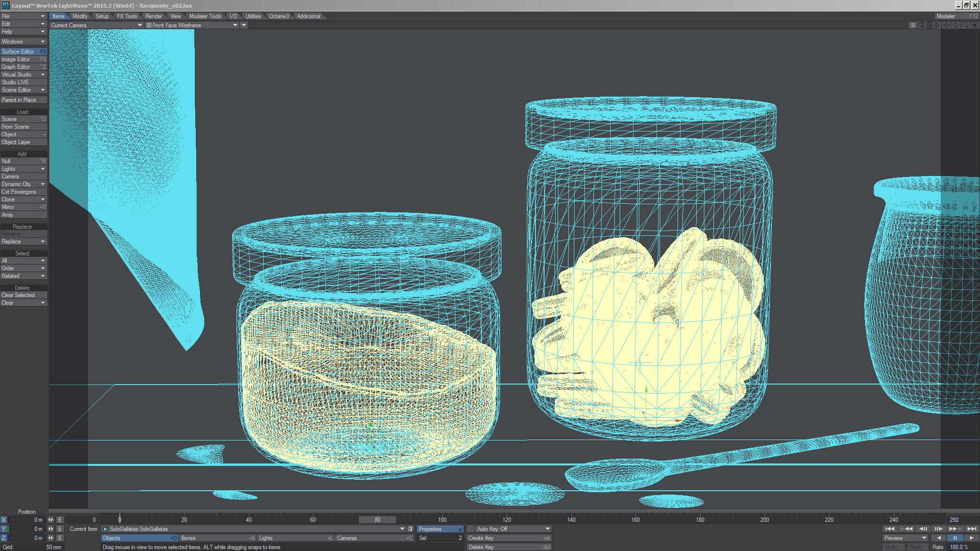Image resolution: width=980 pixels, height=551 pixels.
Task: Jump to the last frame
Action: pos(971,529)
